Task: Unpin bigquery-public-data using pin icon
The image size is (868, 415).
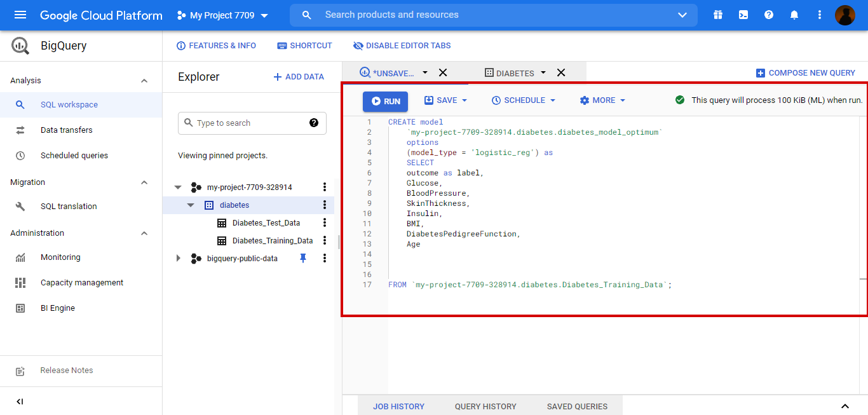Action: pos(303,258)
